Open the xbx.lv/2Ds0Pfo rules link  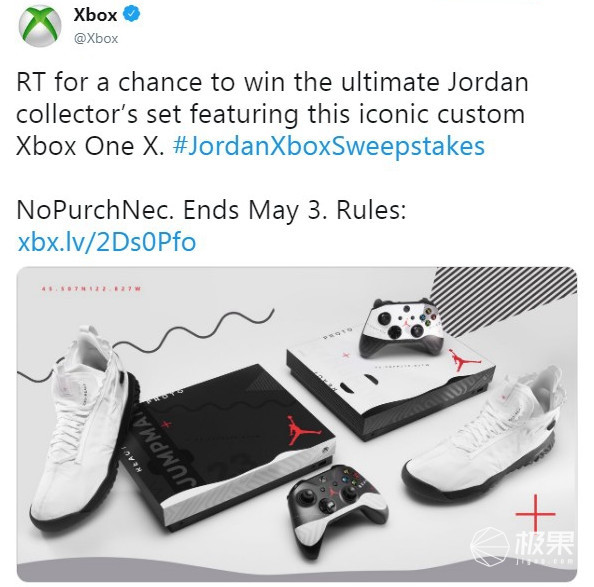coord(107,242)
